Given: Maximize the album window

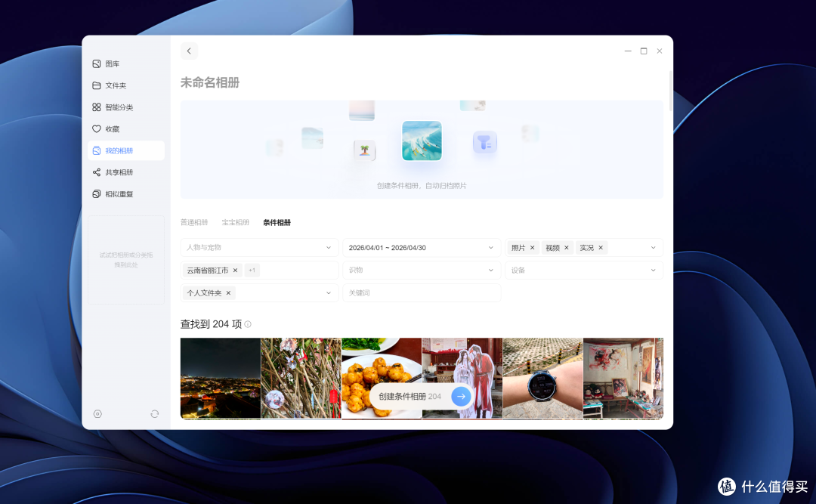Looking at the screenshot, I should 644,51.
